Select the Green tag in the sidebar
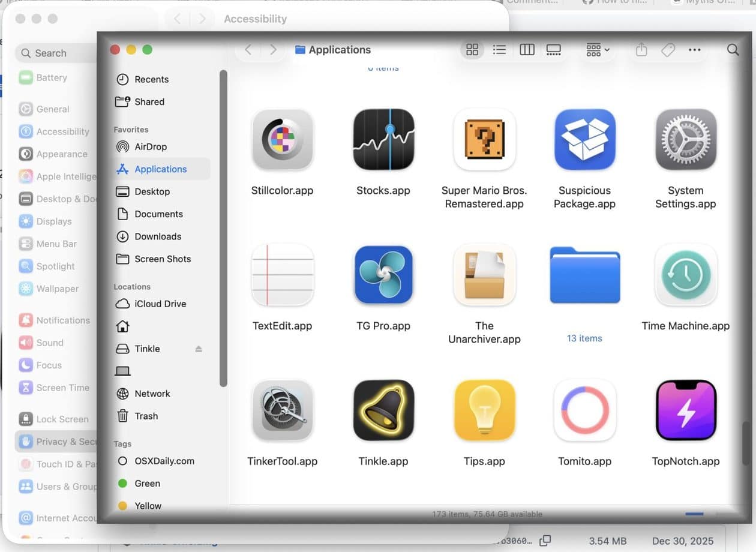 [147, 483]
